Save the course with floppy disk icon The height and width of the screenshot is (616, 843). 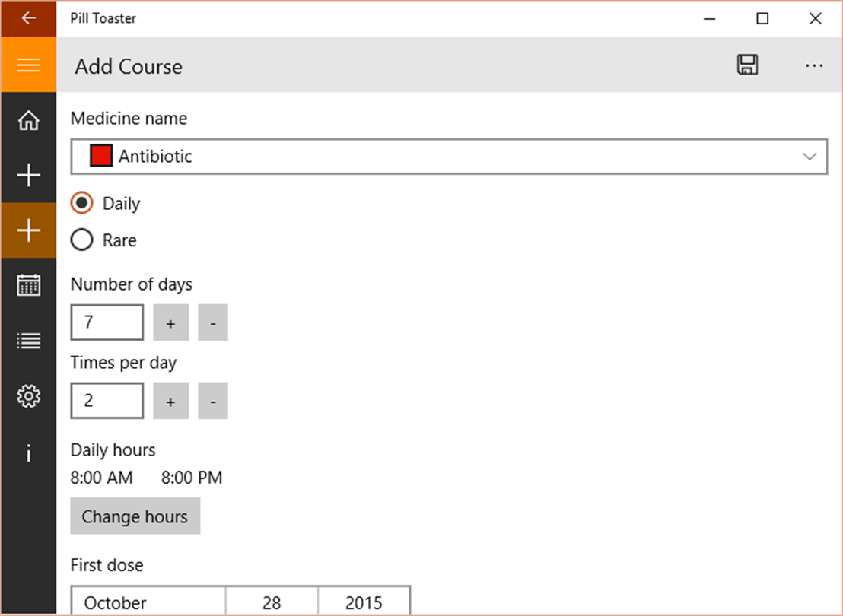tap(747, 65)
